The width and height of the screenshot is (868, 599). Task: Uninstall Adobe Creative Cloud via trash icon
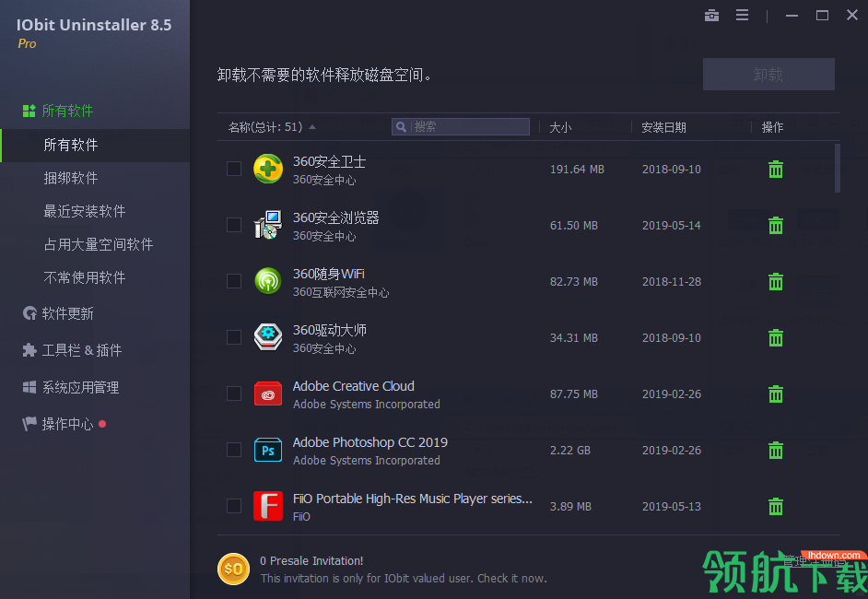coord(776,393)
